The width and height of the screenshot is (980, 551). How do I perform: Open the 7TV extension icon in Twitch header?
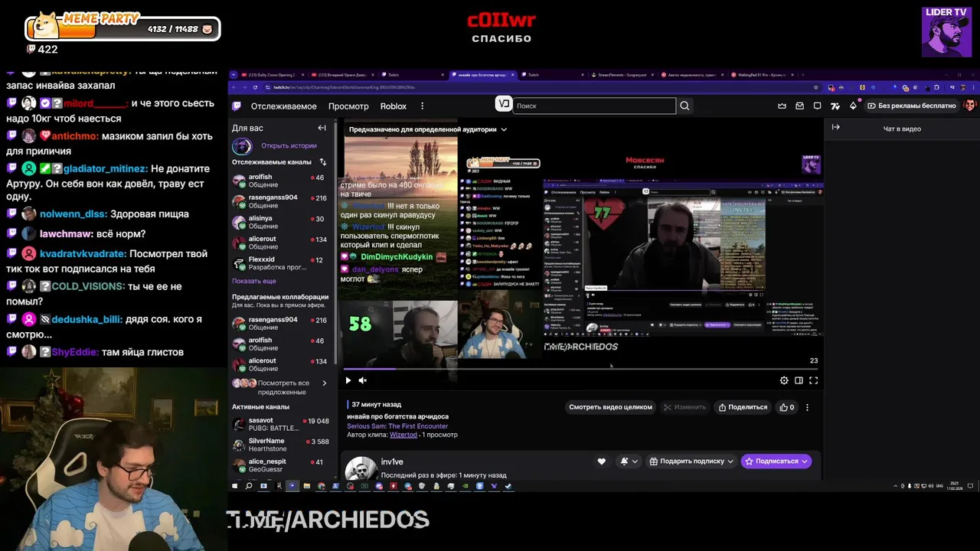point(835,106)
